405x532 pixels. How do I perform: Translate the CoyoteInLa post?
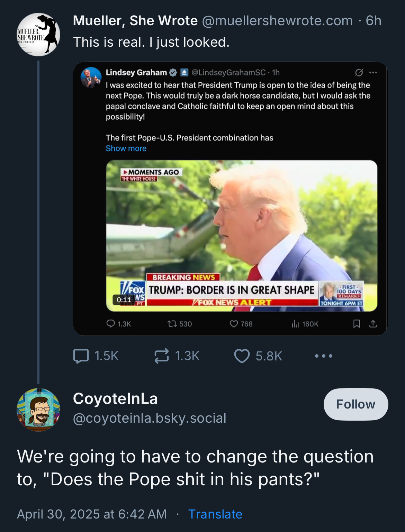[x=215, y=514]
